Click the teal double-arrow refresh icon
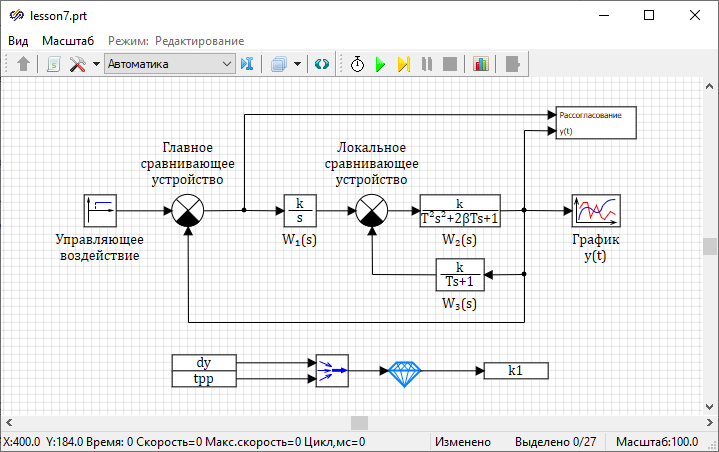719x452 pixels. (321, 64)
